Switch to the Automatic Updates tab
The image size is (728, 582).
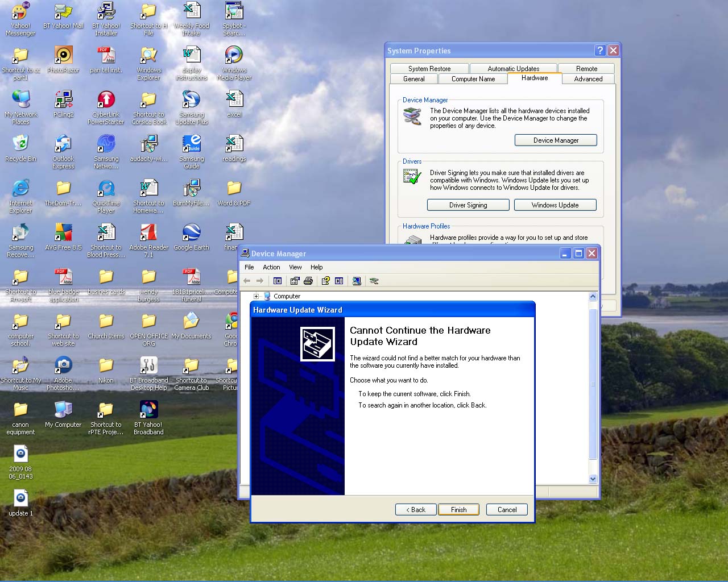pos(513,68)
